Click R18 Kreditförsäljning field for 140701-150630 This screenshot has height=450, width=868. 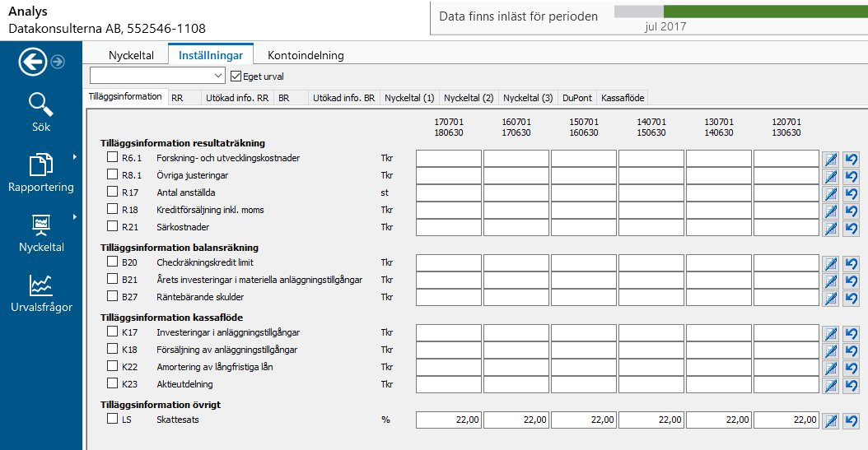click(x=651, y=211)
